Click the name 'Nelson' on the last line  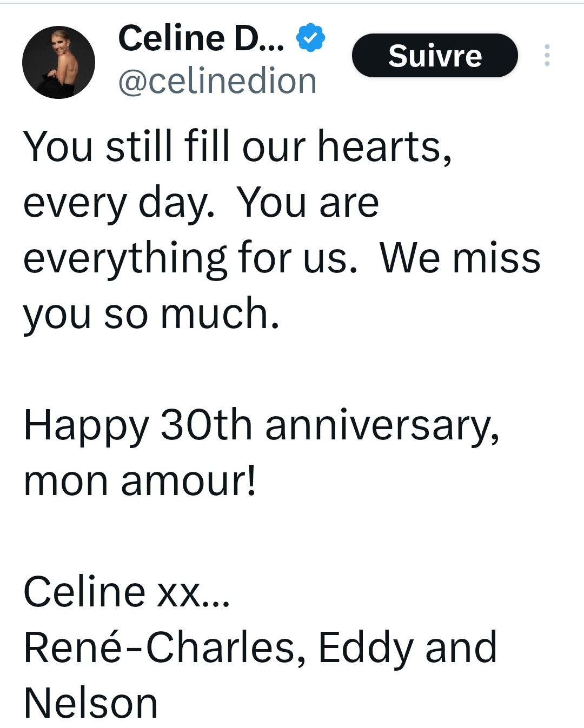click(x=91, y=703)
